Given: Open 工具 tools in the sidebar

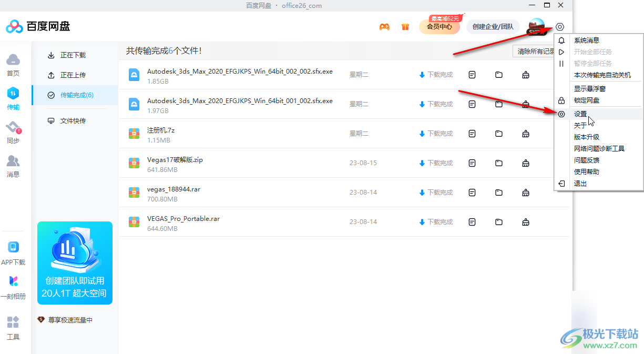Looking at the screenshot, I should pyautogui.click(x=13, y=328).
